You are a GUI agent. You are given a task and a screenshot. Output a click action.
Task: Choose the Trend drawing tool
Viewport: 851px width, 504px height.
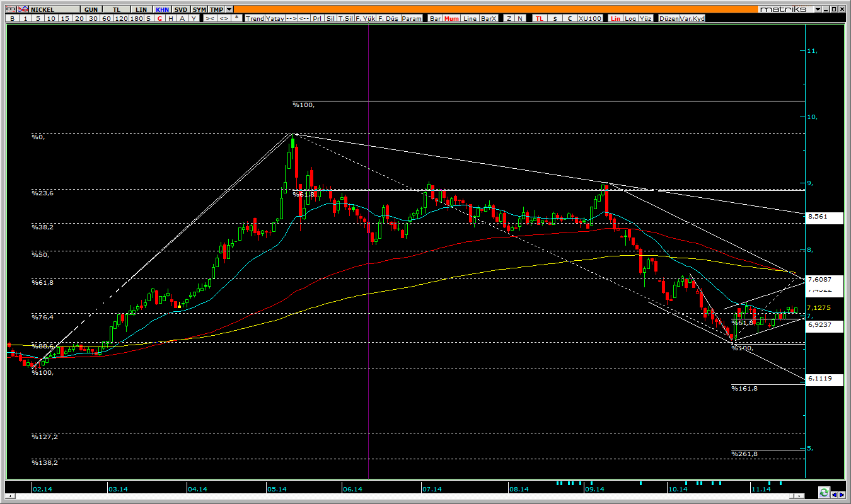pyautogui.click(x=255, y=18)
